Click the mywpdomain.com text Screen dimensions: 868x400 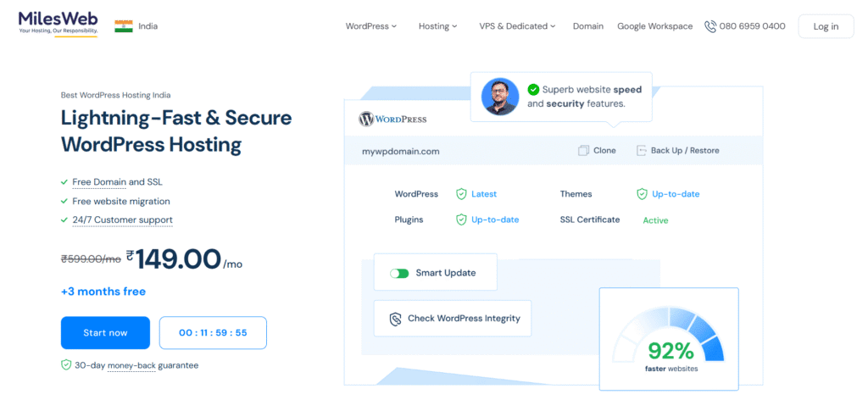pos(401,151)
